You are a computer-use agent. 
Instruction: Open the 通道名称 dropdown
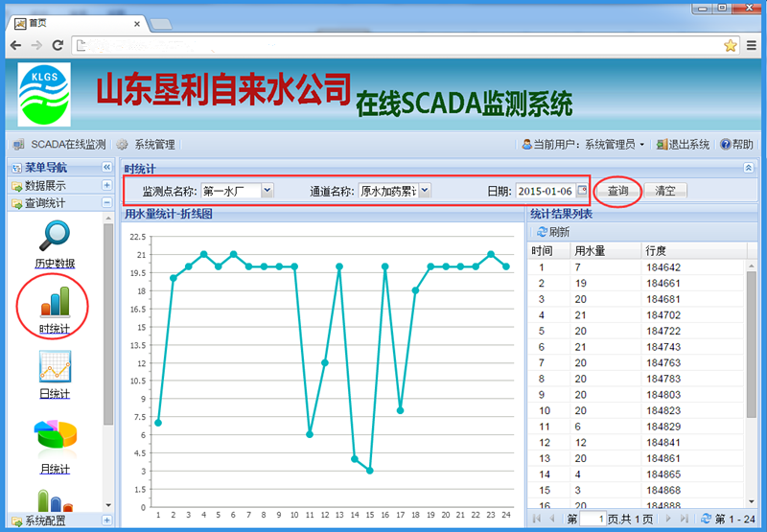pyautogui.click(x=425, y=191)
